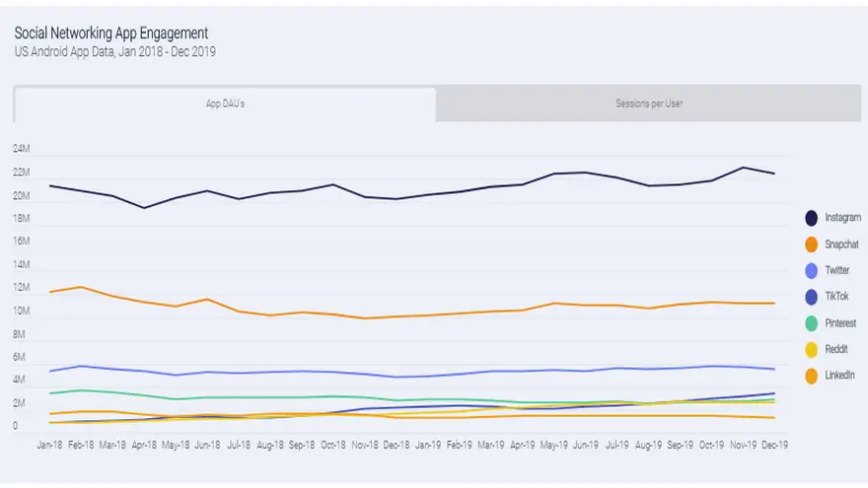Image resolution: width=868 pixels, height=488 pixels.
Task: Select the Nov-19 peak on Instagram line
Action: tap(743, 167)
